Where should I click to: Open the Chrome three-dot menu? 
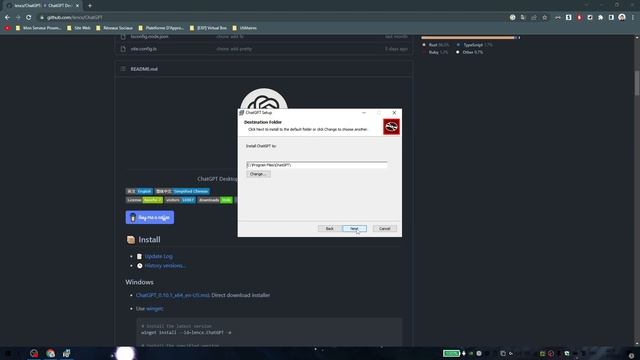(x=633, y=18)
